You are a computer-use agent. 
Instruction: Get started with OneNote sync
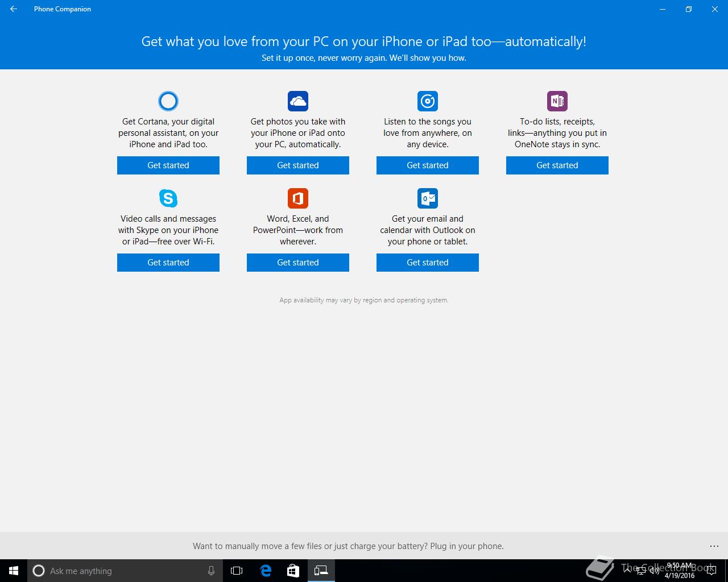tap(557, 165)
